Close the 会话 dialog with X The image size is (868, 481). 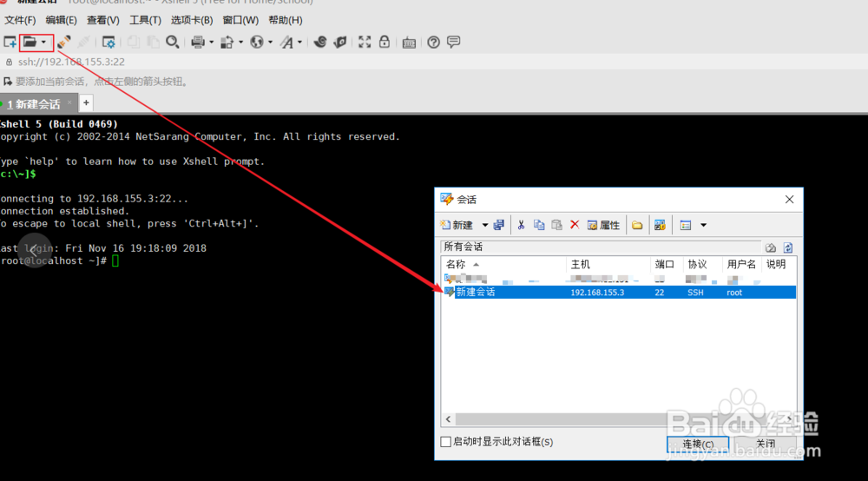point(789,200)
